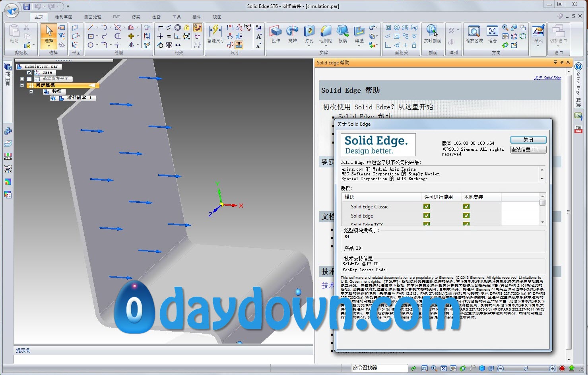Open the PMI ribbon tab
Image resolution: width=588 pixels, height=375 pixels.
pos(116,17)
